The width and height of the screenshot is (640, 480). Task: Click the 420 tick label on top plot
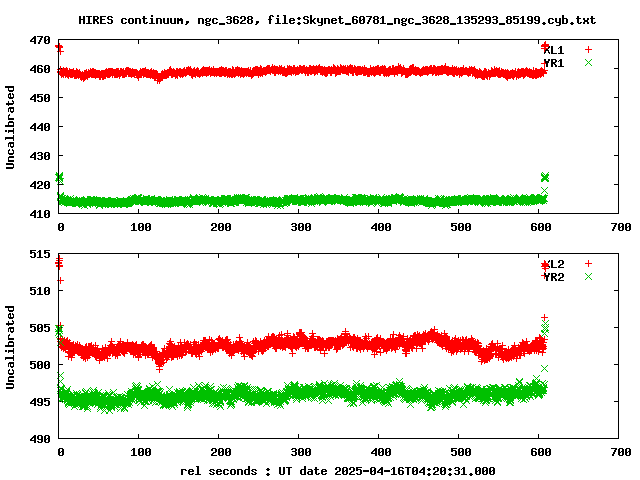(x=40, y=185)
